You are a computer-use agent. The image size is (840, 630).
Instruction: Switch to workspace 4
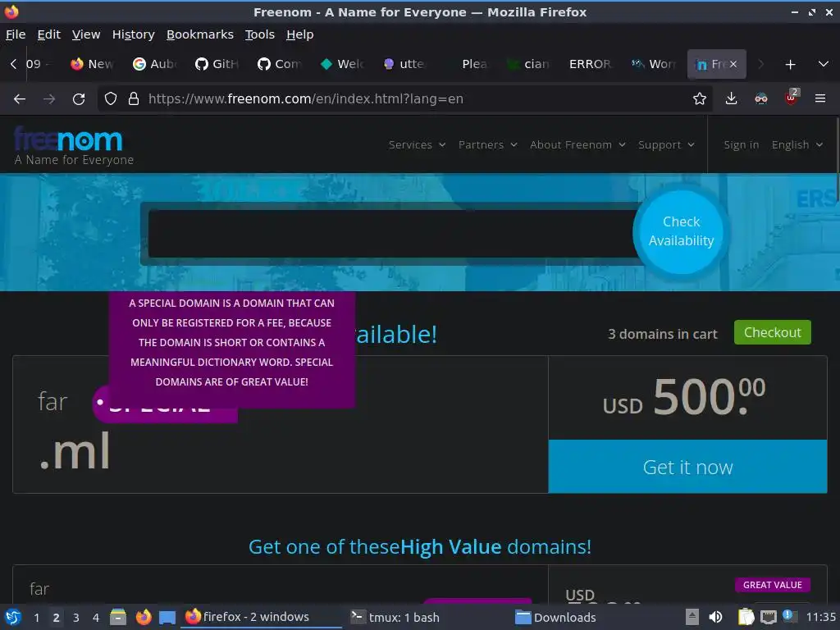click(x=96, y=618)
